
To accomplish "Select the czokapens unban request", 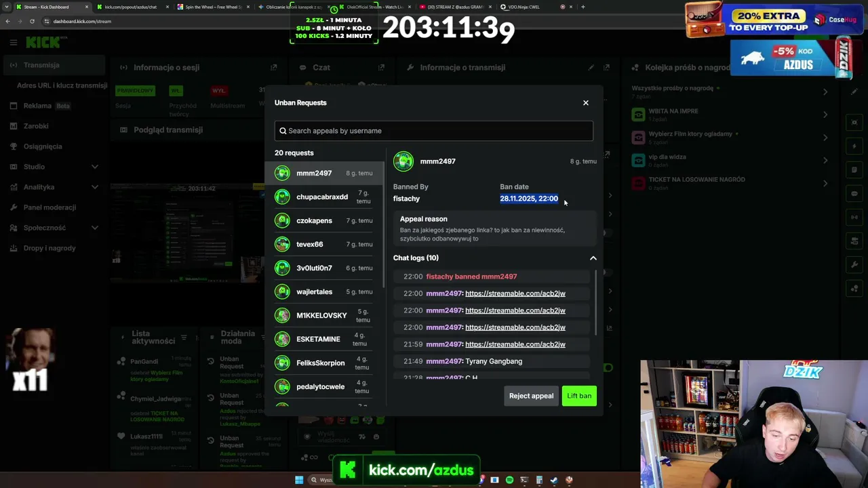I will 324,220.
